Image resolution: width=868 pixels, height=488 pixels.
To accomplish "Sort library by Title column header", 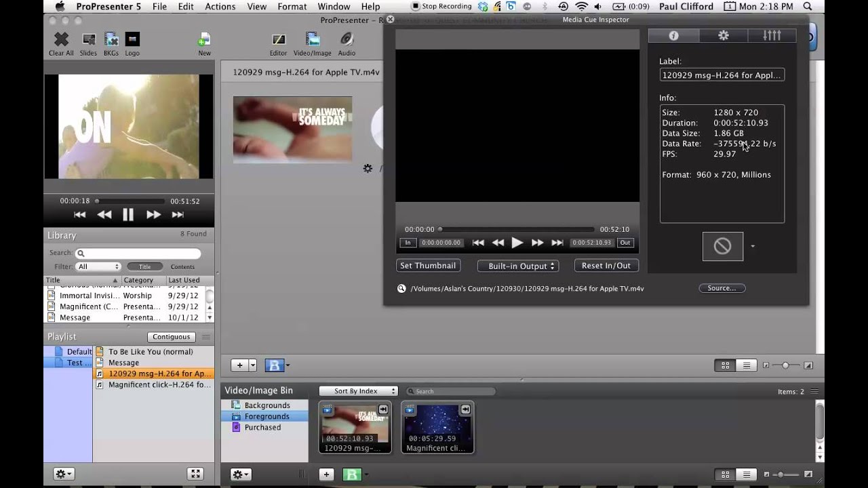I will [82, 280].
